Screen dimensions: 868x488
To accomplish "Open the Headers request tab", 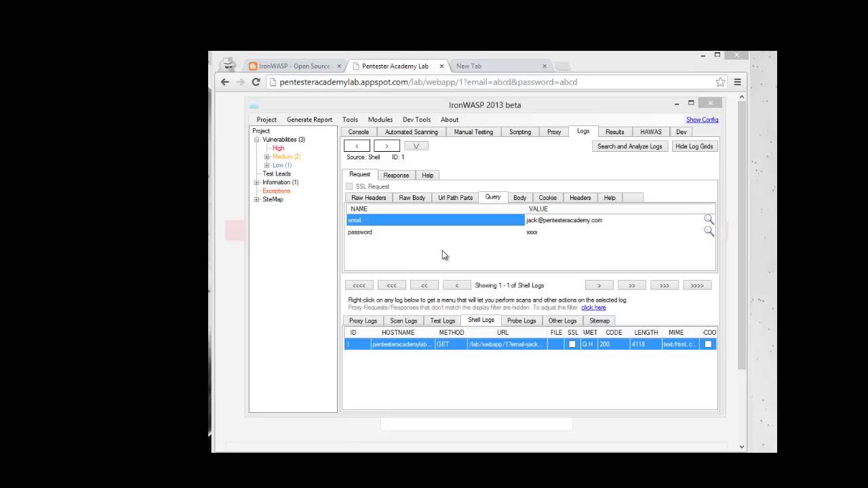I will [x=580, y=198].
